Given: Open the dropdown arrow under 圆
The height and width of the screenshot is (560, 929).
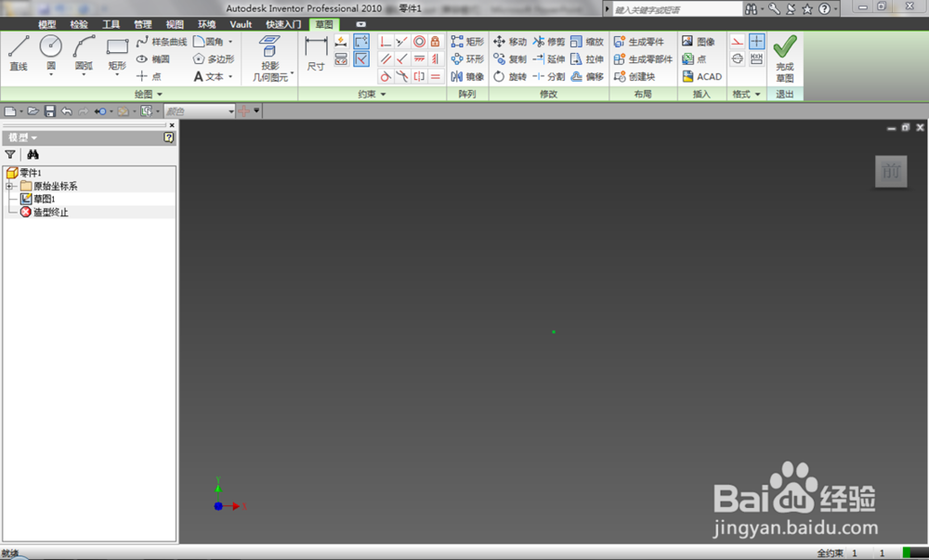Looking at the screenshot, I should pyautogui.click(x=51, y=74).
